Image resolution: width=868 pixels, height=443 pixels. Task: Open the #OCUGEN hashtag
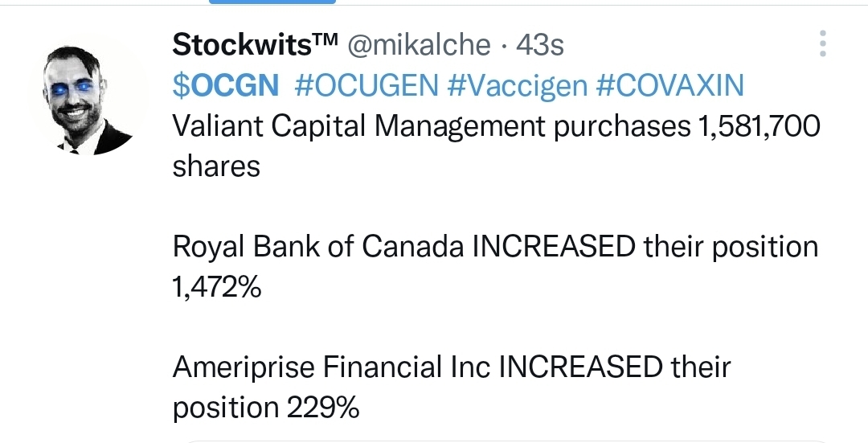pyautogui.click(x=365, y=85)
